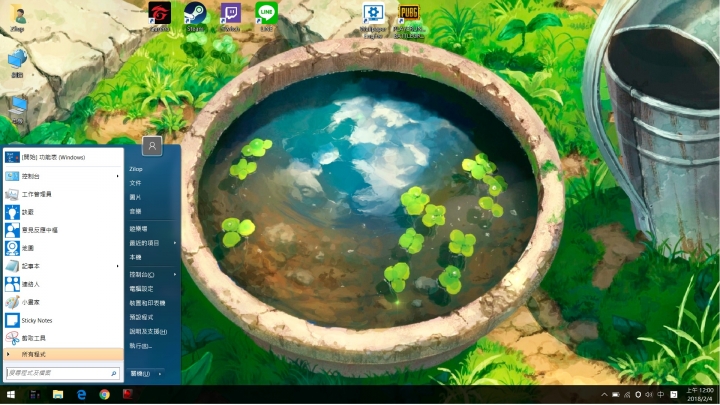Select the computer monitor desktop icon
The width and height of the screenshot is (720, 405).
point(17,109)
